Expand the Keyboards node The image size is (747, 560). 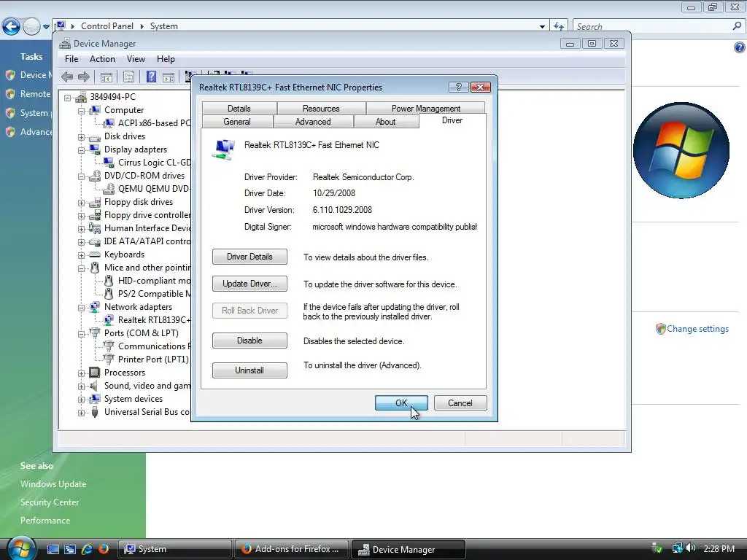82,255
